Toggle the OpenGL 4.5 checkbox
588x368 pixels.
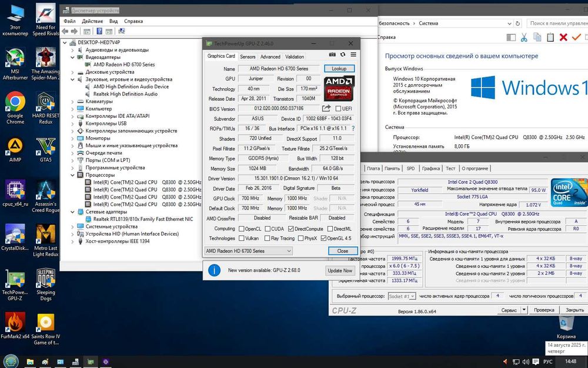324,238
